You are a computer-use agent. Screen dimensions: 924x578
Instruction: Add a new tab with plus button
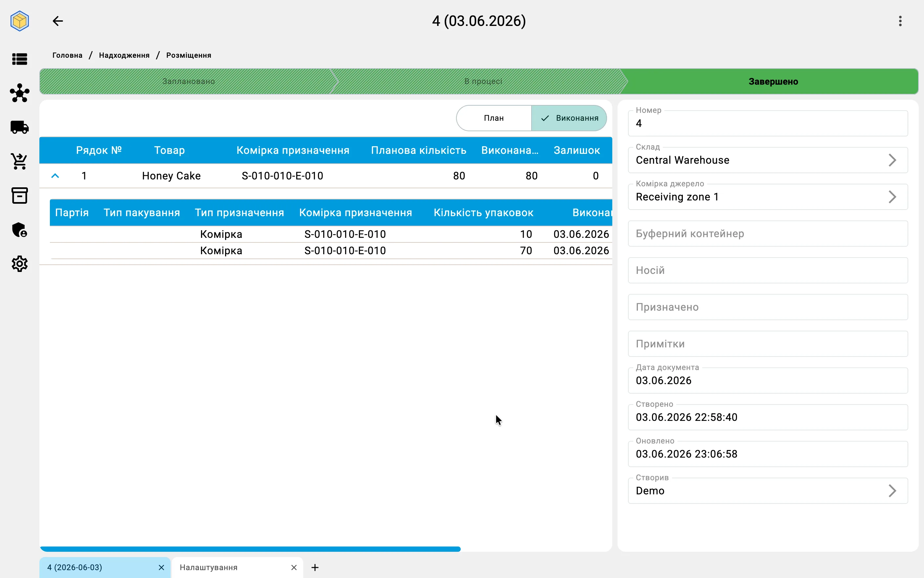tap(315, 568)
